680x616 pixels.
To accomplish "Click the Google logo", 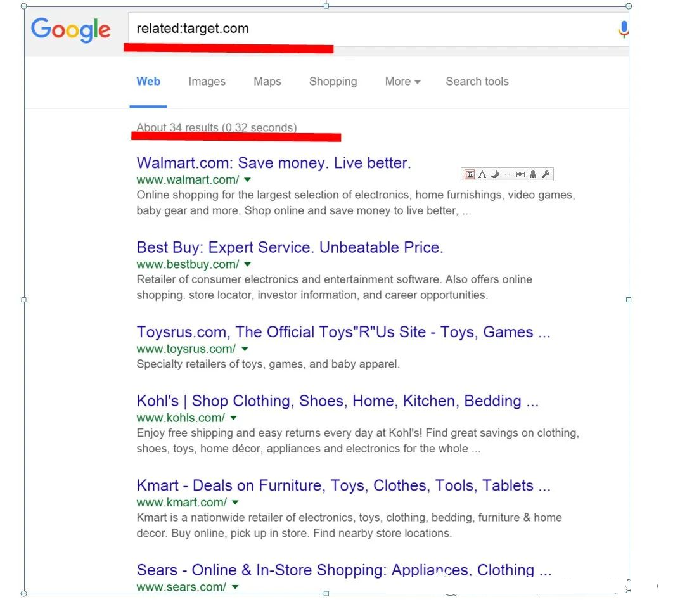I will 71,30.
